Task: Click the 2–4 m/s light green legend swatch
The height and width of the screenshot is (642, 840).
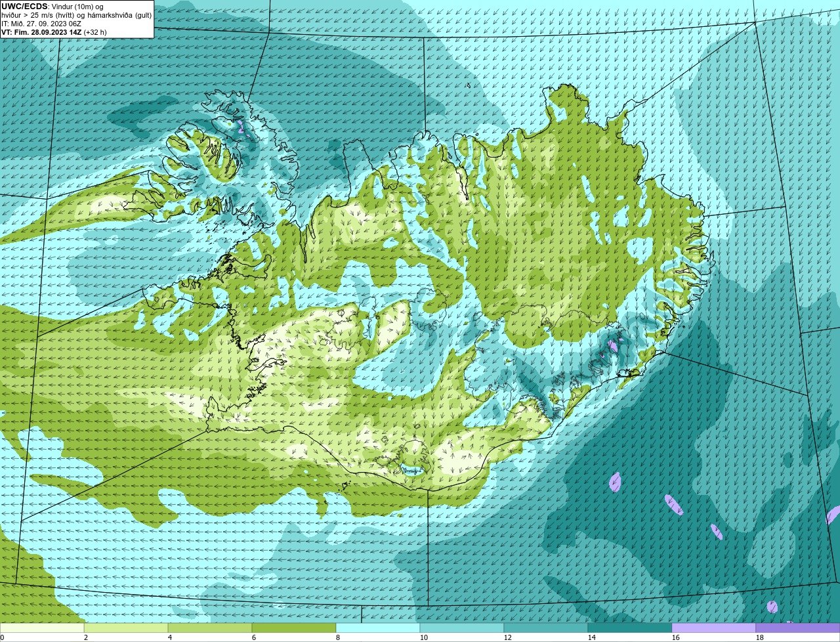Action: [126, 628]
